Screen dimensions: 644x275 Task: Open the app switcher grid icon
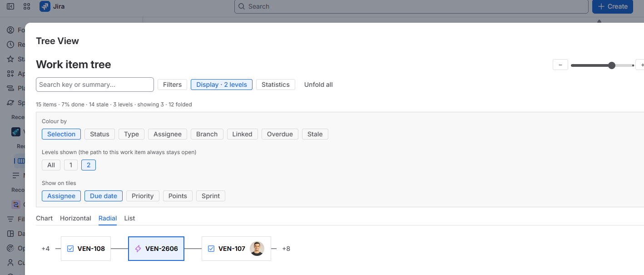27,6
